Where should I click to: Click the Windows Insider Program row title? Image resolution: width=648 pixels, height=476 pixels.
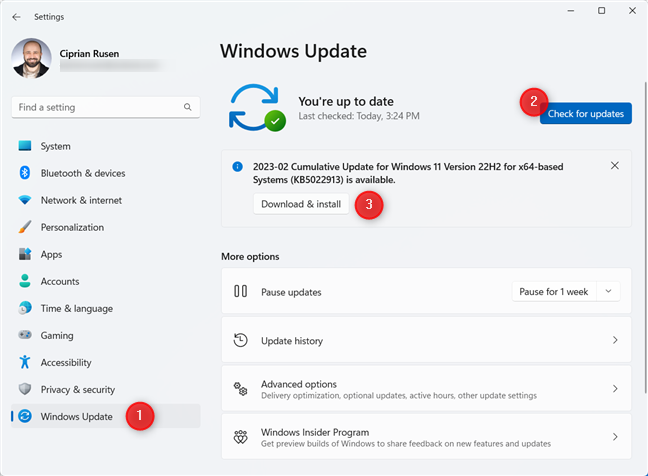pos(315,432)
